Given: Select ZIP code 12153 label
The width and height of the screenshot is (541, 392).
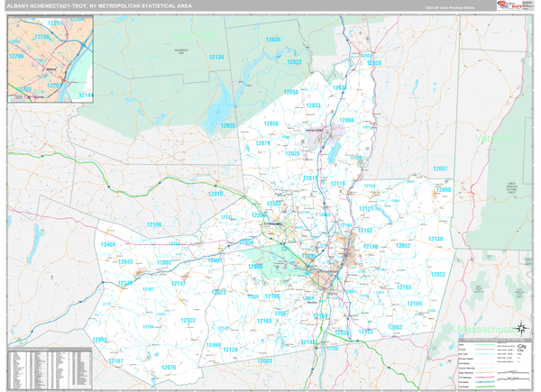Looking at the screenshot, I should click(404, 287).
